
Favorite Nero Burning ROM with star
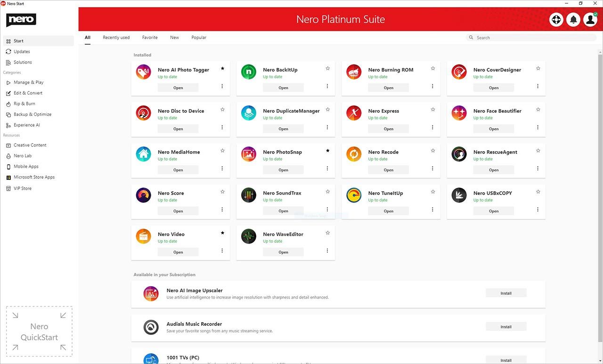click(432, 69)
